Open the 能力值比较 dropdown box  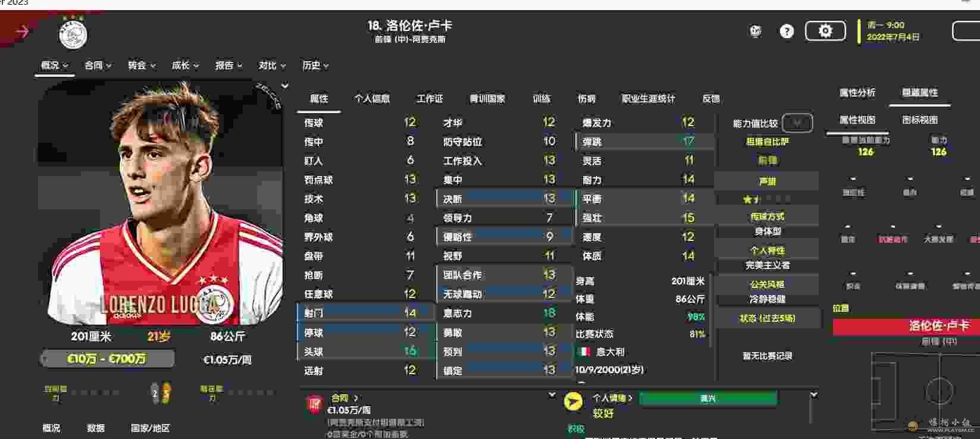(x=797, y=123)
